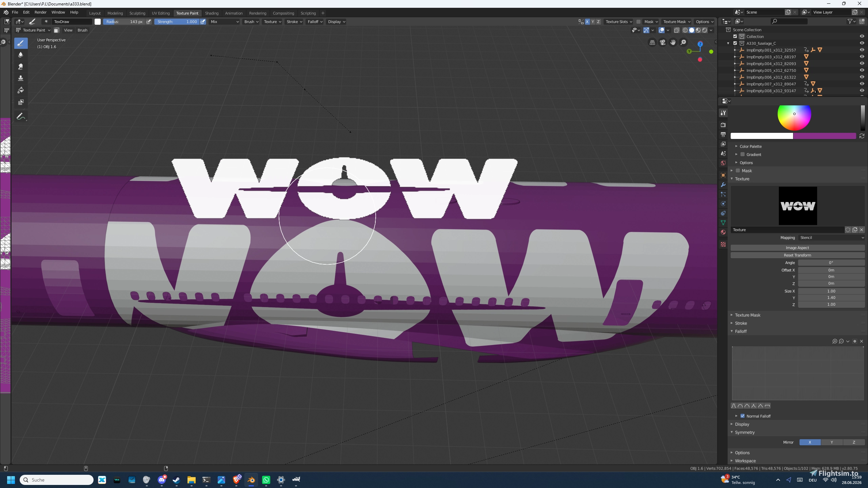Select the Draw brush tool
The image size is (868, 488).
pos(21,43)
